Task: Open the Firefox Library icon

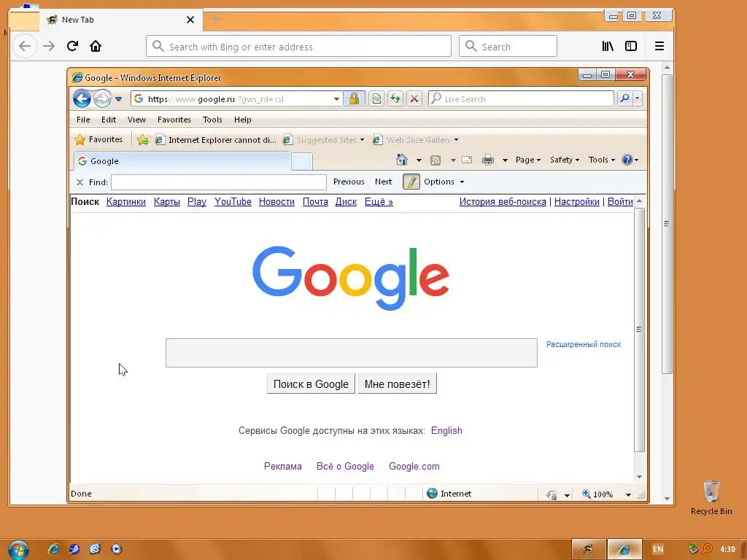Action: [608, 46]
